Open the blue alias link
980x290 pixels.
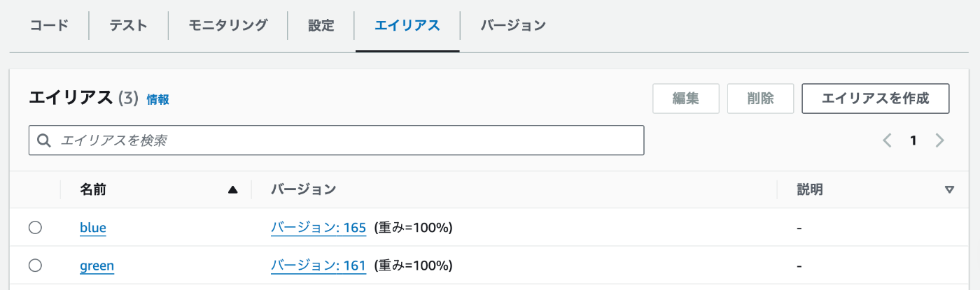[x=93, y=227]
